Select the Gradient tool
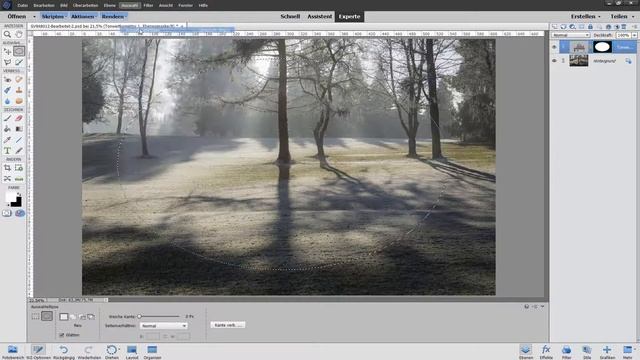The image size is (640, 360). point(19,129)
